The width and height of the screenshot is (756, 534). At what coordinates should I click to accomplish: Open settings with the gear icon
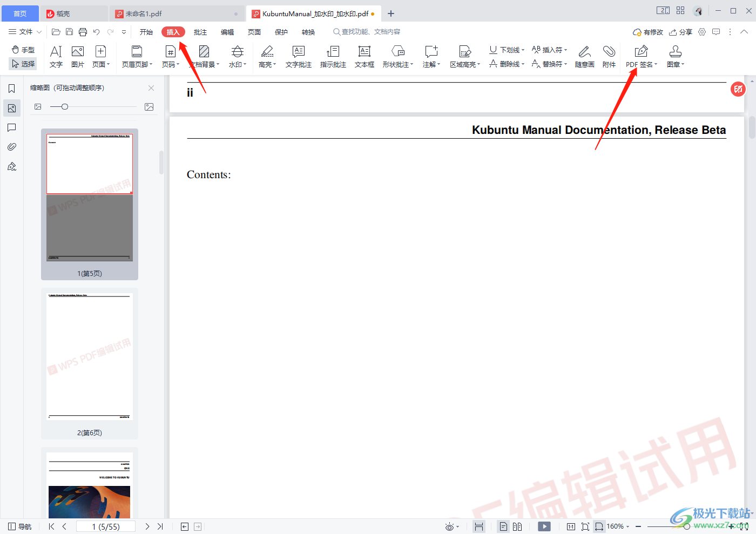coord(702,32)
